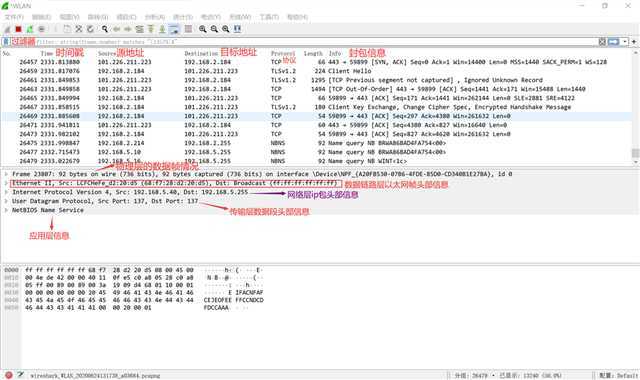This screenshot has width=640, height=380.
Task: Sort by the Source column header
Action: (x=107, y=53)
